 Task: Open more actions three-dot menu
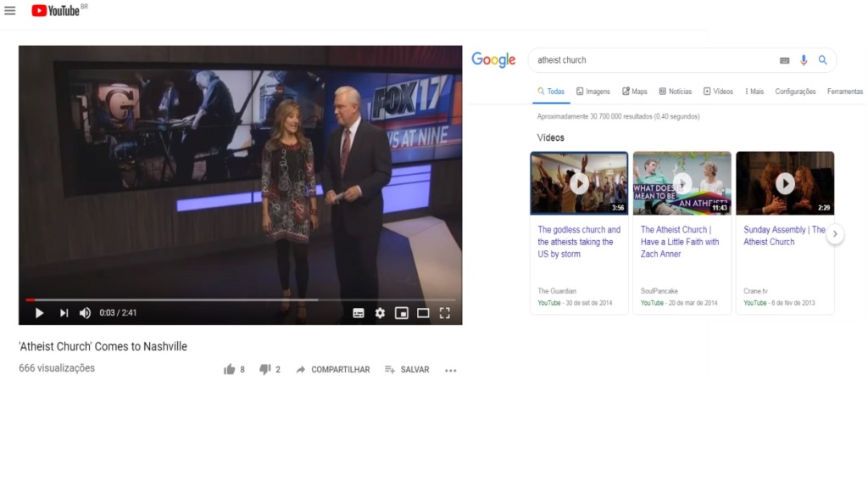point(451,370)
